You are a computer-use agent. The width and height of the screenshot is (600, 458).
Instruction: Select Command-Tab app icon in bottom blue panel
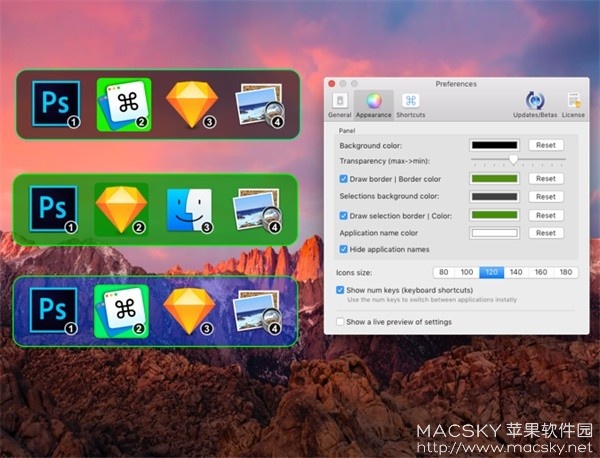point(121,311)
